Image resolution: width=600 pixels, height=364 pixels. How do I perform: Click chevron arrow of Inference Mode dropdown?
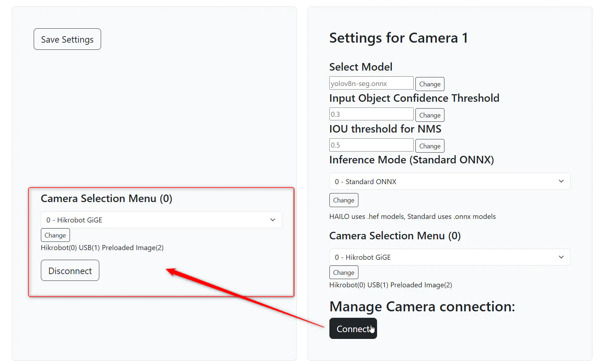coord(561,181)
